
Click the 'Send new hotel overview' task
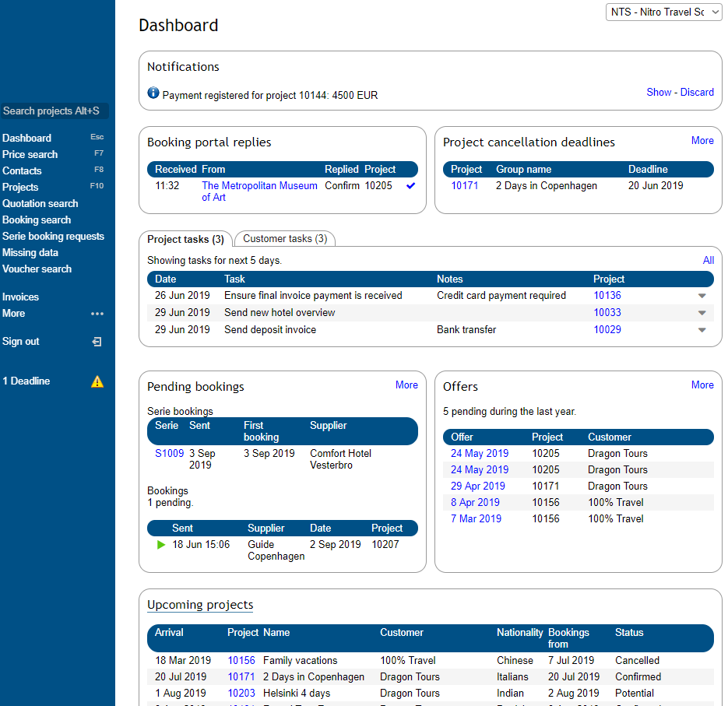coord(280,312)
